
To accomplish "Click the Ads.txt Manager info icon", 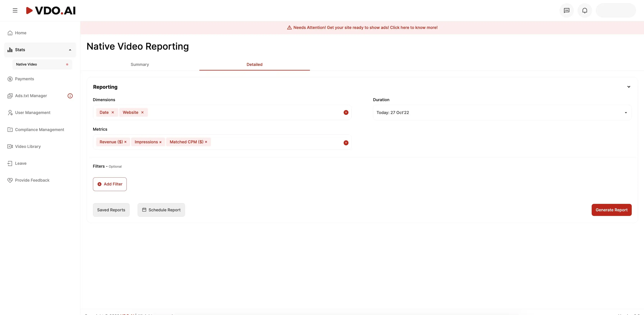I will coord(70,96).
